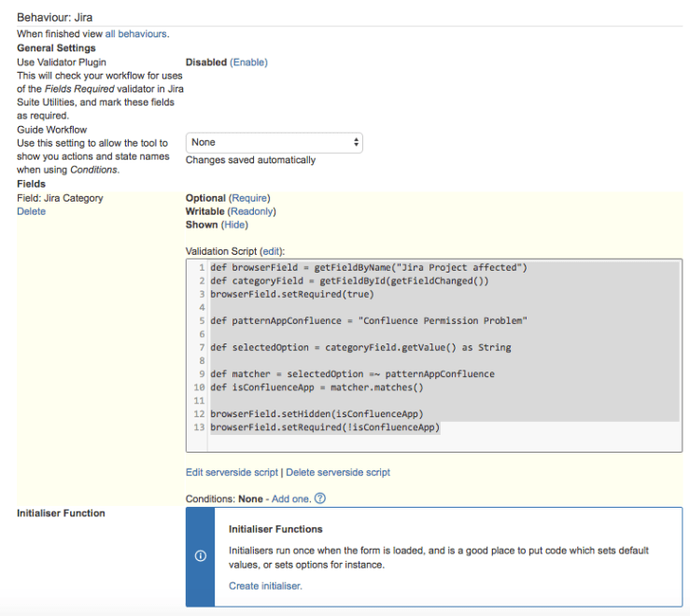Click Create initialiser link
This screenshot has height=616, width=690.
click(265, 586)
